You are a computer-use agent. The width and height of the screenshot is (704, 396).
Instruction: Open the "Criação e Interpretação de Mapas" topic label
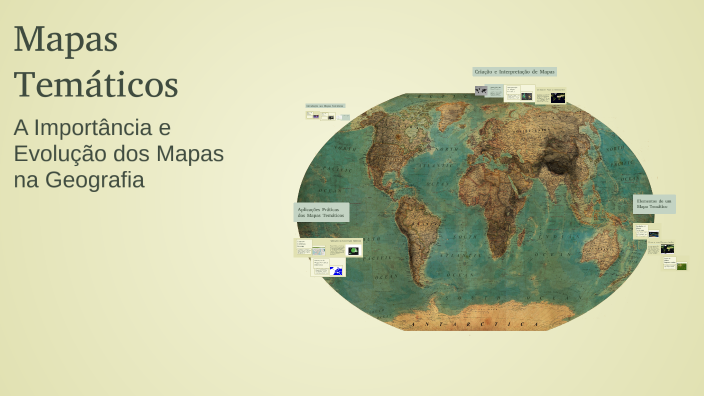[x=515, y=71]
